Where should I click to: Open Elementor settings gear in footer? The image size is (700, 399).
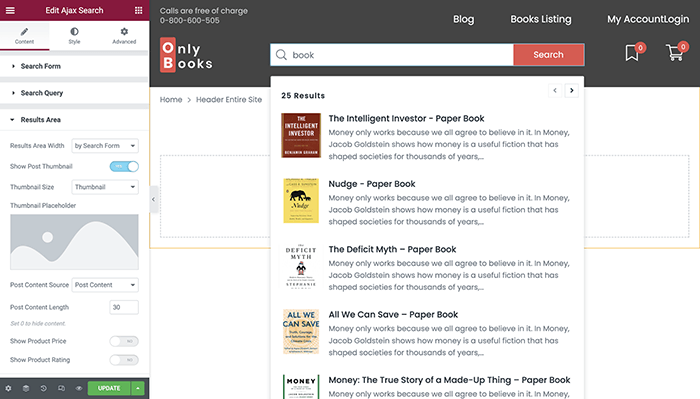tap(8, 388)
